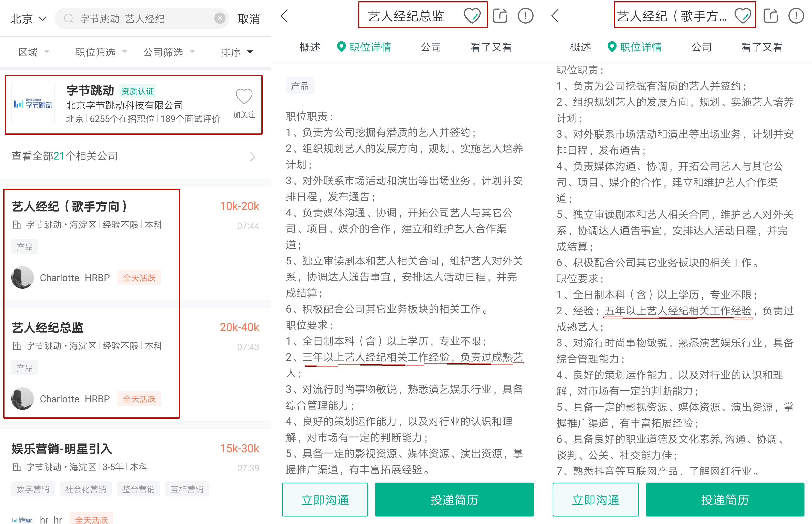This screenshot has width=812, height=524.
Task: Click the search field with 字节跳动 艺人经纪
Action: click(142, 18)
